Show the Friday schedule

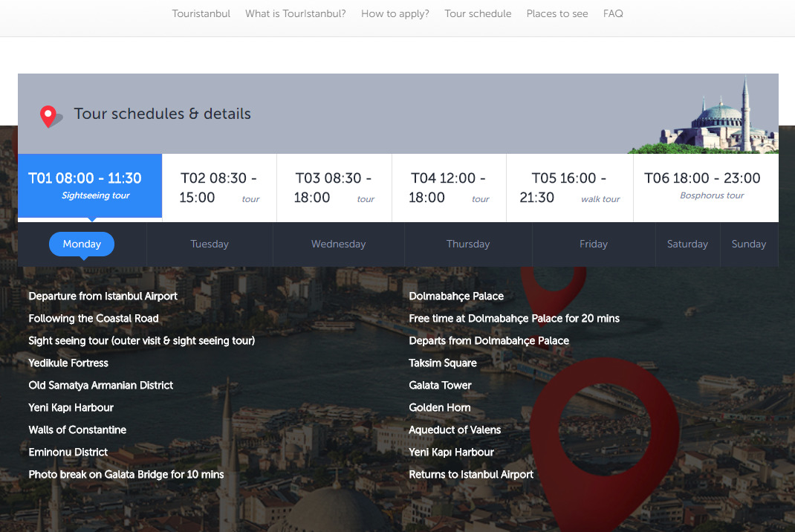593,244
